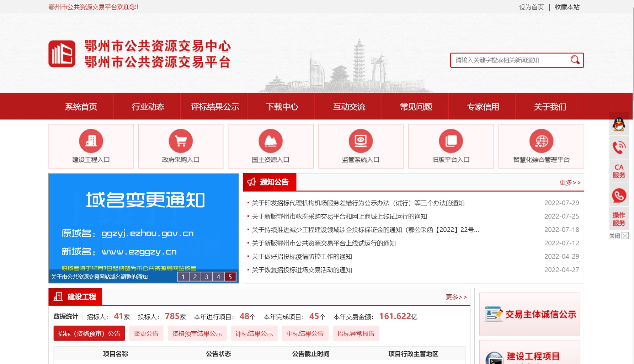Screen dimensions: 634x364
Task: Open the 建设工程项目 banner
Action: coord(529,352)
